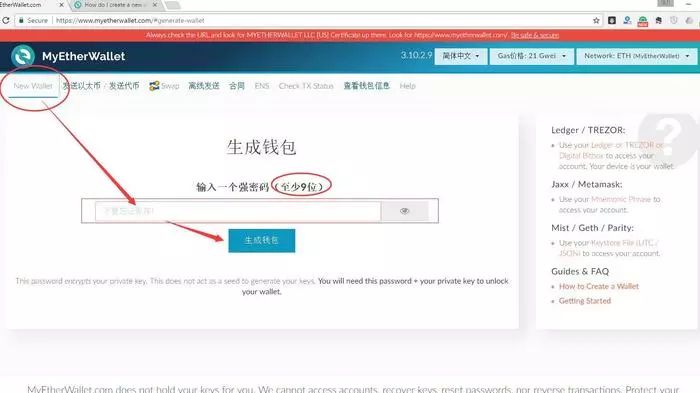Open the Gas价格 21 Gwei dropdown
The width and height of the screenshot is (700, 393).
pyautogui.click(x=532, y=56)
